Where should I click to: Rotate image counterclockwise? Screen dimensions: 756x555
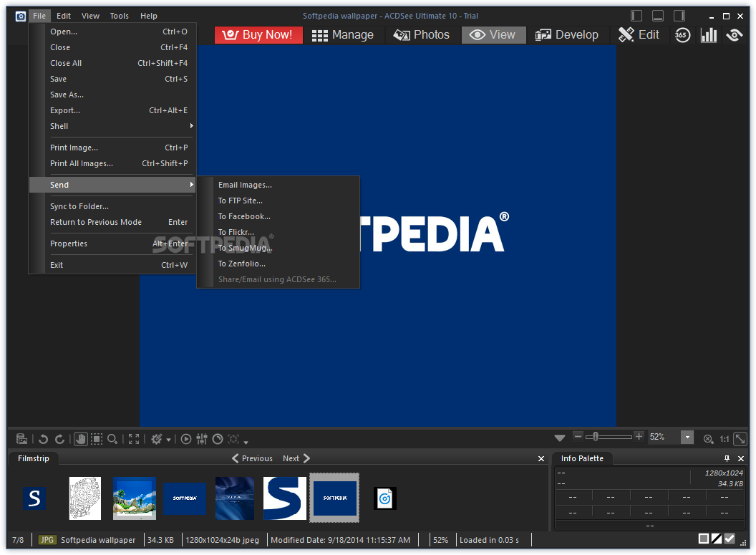point(43,439)
